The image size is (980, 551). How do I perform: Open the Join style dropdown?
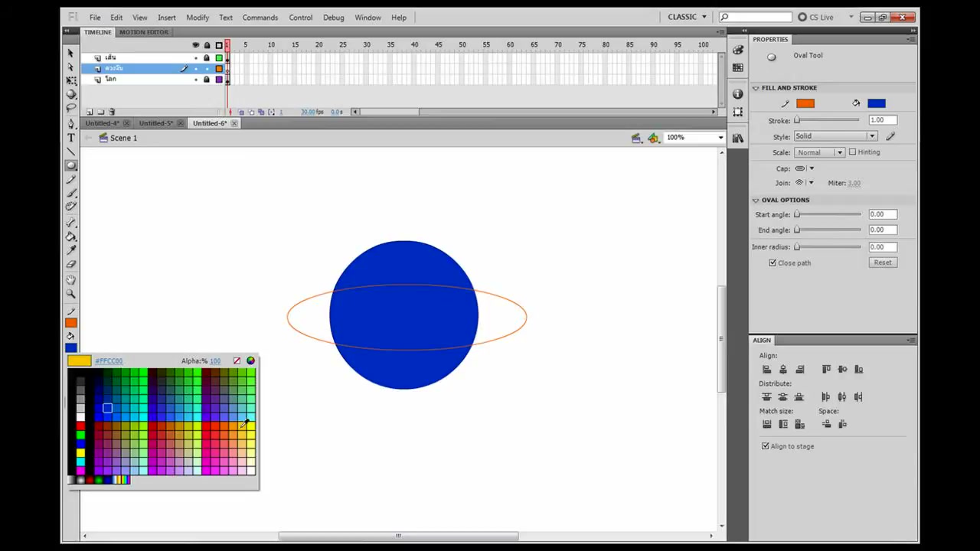[804, 183]
